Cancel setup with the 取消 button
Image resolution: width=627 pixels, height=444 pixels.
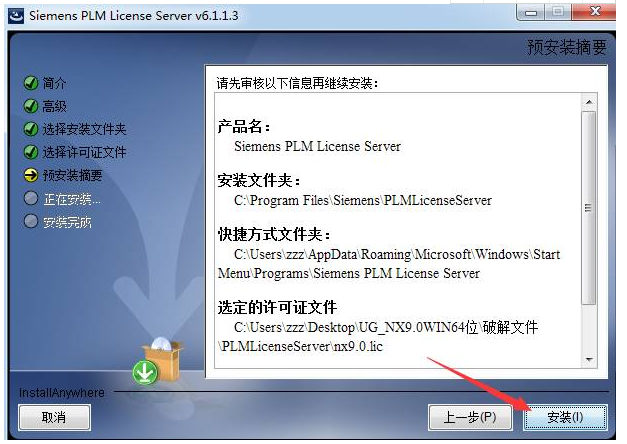point(54,417)
